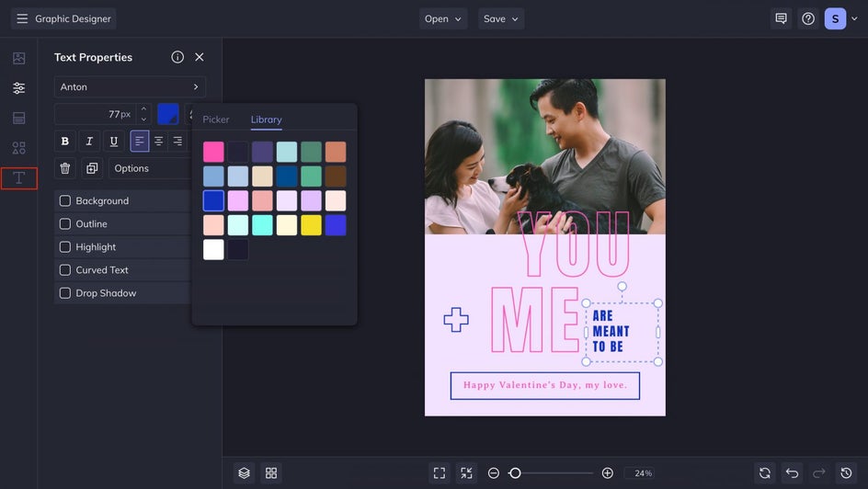Switch to the Picker tab

[x=216, y=119]
